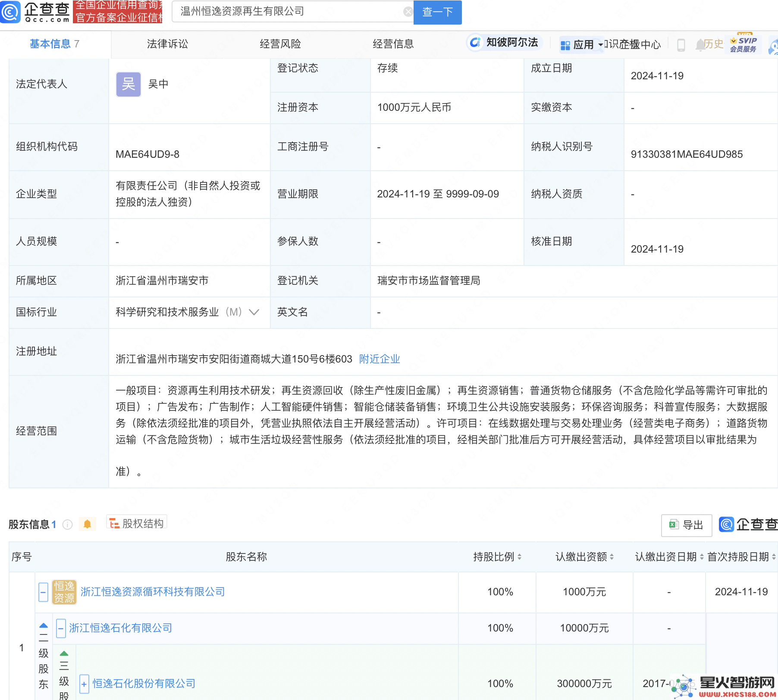Expand the 应用 apps dropdown
778x700 pixels.
(581, 44)
